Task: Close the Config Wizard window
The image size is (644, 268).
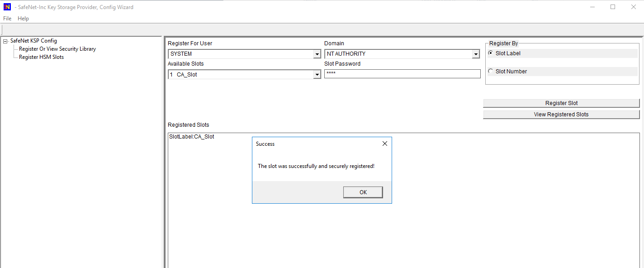Action: tap(634, 7)
